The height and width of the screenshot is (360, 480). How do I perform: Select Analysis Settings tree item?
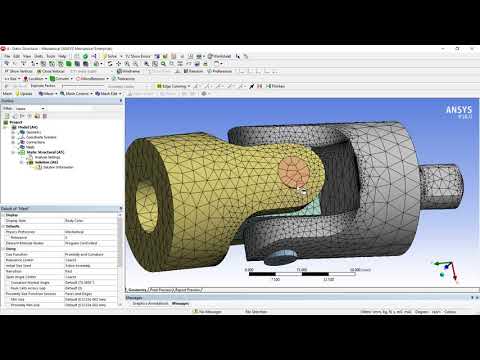tap(47, 157)
